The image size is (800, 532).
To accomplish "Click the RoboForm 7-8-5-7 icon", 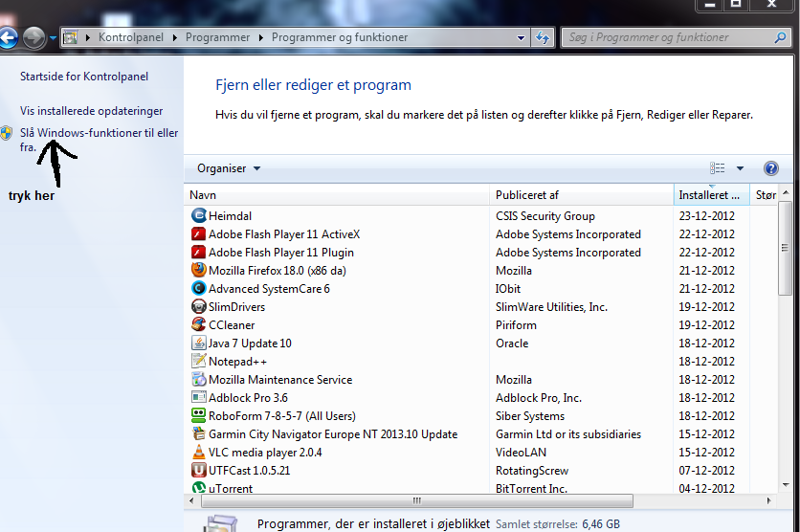I will tap(198, 415).
